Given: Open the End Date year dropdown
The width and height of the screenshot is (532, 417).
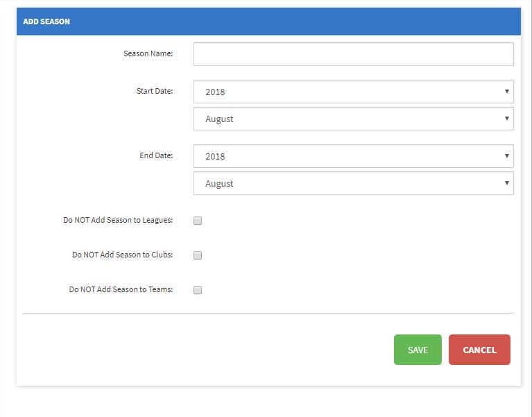Looking at the screenshot, I should click(354, 156).
